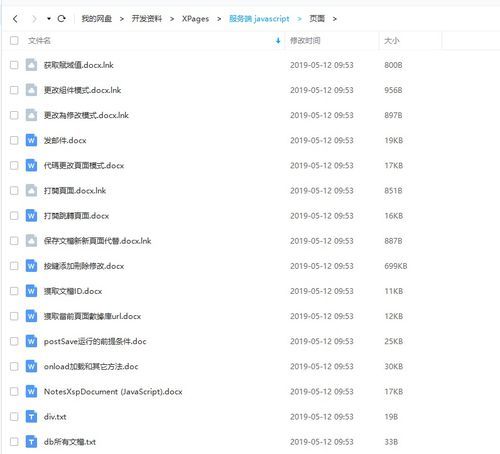Click Word icon of 打開跳轉頁面.docx
The image size is (500, 454).
click(x=31, y=216)
